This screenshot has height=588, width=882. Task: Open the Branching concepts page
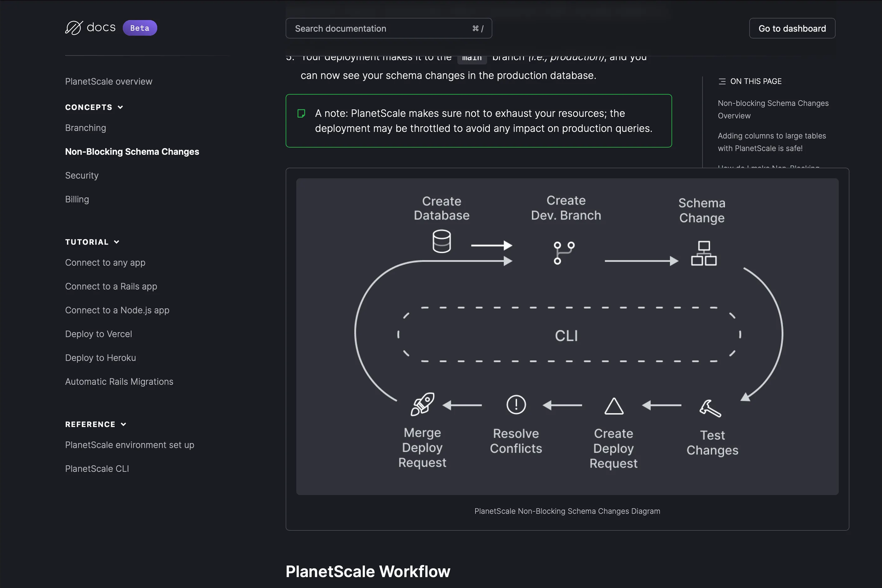tap(85, 128)
